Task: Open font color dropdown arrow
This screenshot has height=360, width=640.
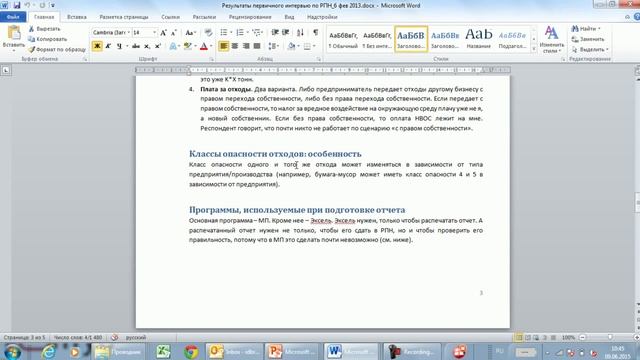Action: point(211,46)
